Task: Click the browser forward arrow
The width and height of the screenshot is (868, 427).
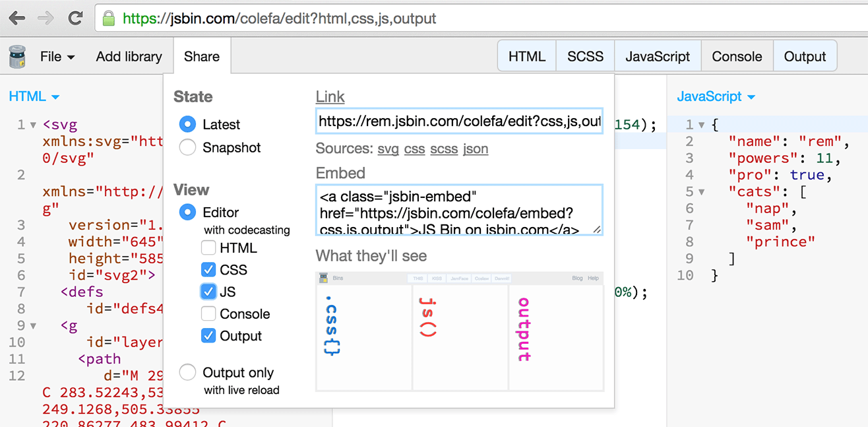Action: click(46, 18)
